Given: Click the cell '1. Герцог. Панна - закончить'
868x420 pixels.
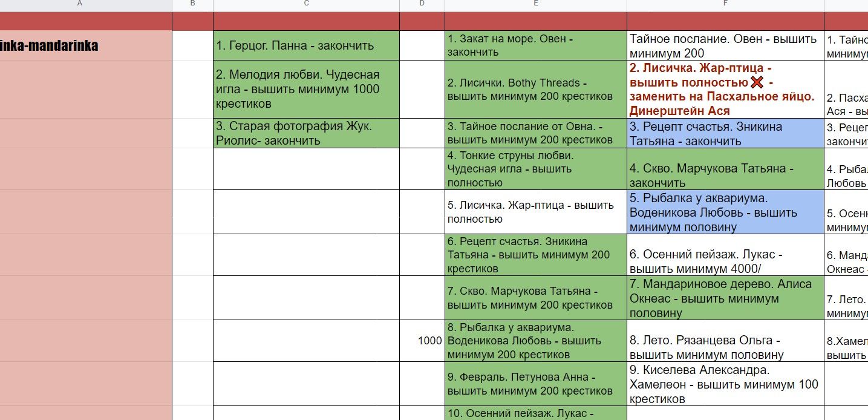Looking at the screenshot, I should (x=306, y=45).
